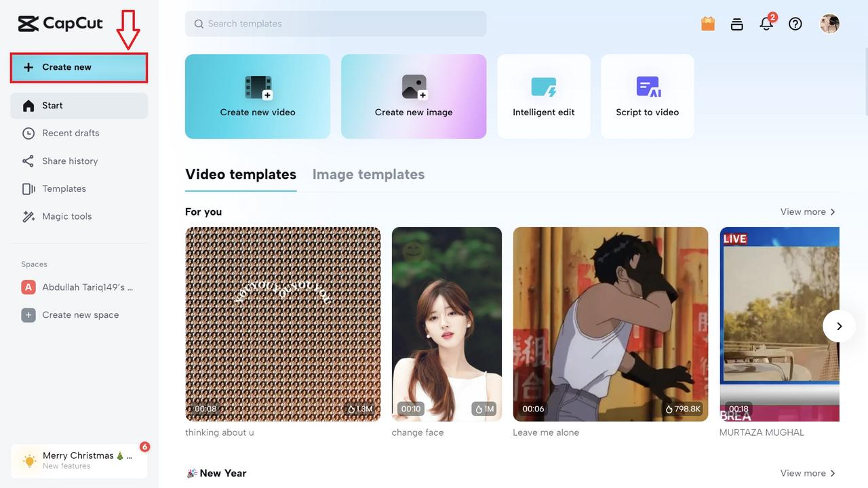Screen dimensions: 868x488
Task: Go to Share history
Action: (x=79, y=161)
